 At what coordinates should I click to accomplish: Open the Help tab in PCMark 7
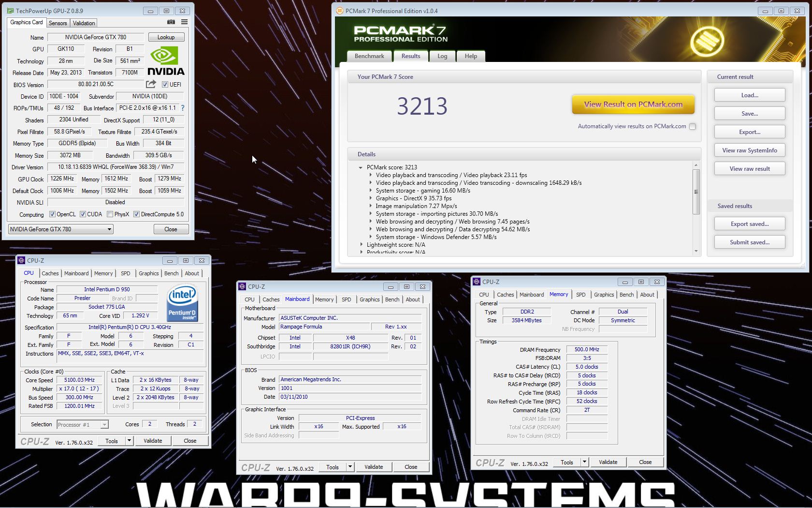(x=471, y=56)
